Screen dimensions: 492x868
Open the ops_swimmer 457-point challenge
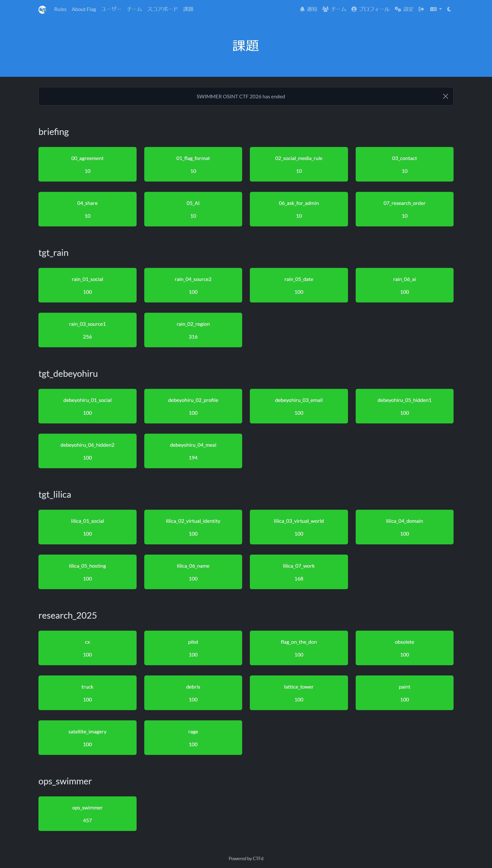(x=87, y=814)
